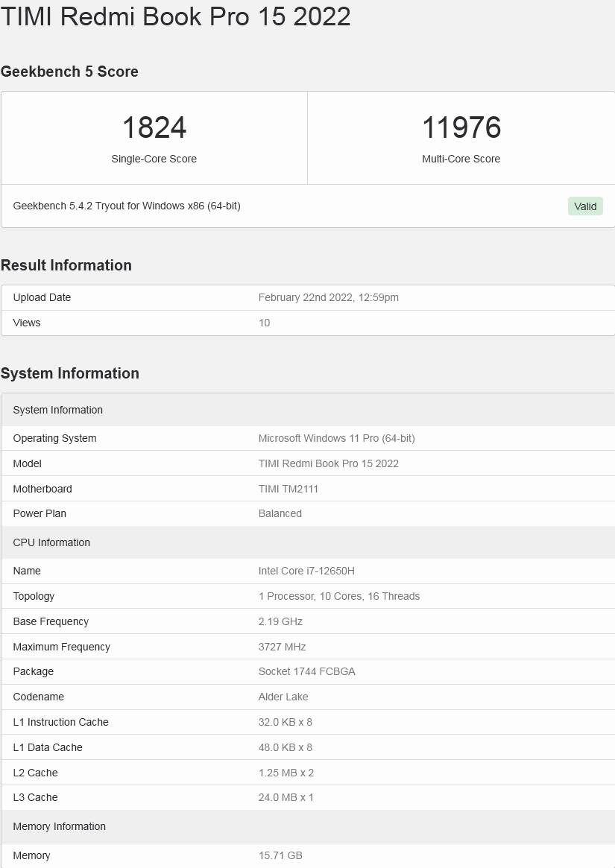Click the bold System Information section heading
Image resolution: width=615 pixels, height=868 pixels.
pyautogui.click(x=70, y=373)
